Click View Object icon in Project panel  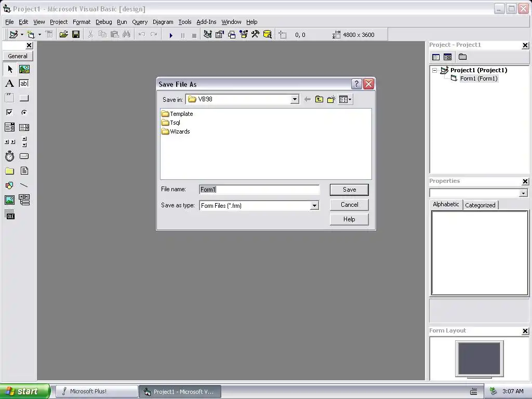[x=447, y=57]
